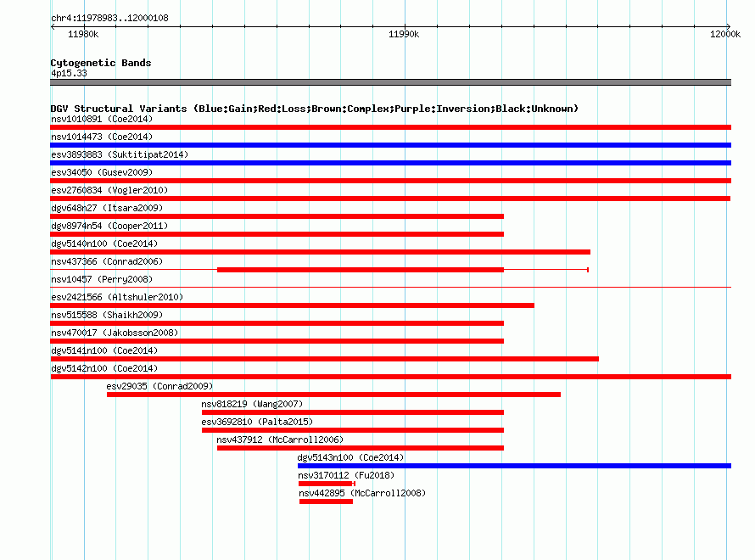Click the red bar for dgv648n27
Image resolution: width=755 pixels, height=560 pixels.
(x=277, y=216)
